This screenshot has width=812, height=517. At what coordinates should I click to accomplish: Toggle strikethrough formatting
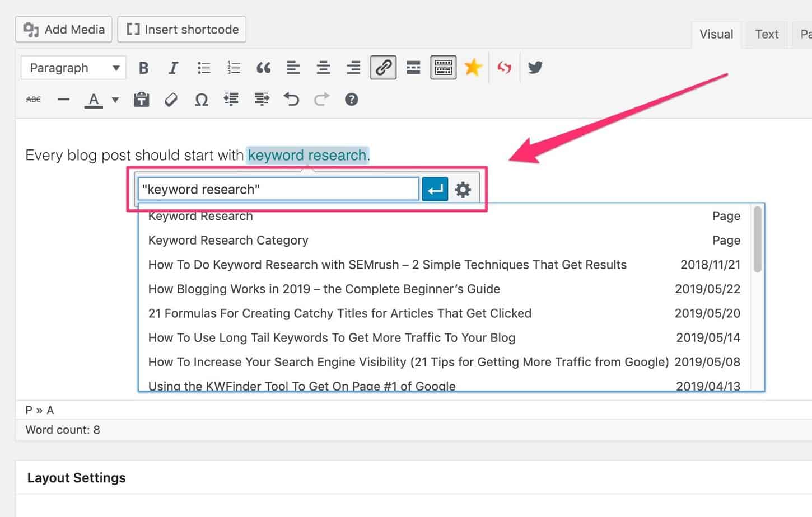click(x=33, y=99)
